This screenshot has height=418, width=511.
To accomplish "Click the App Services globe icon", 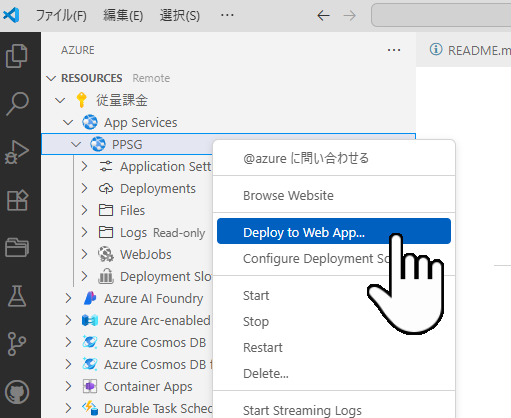I will [x=90, y=122].
